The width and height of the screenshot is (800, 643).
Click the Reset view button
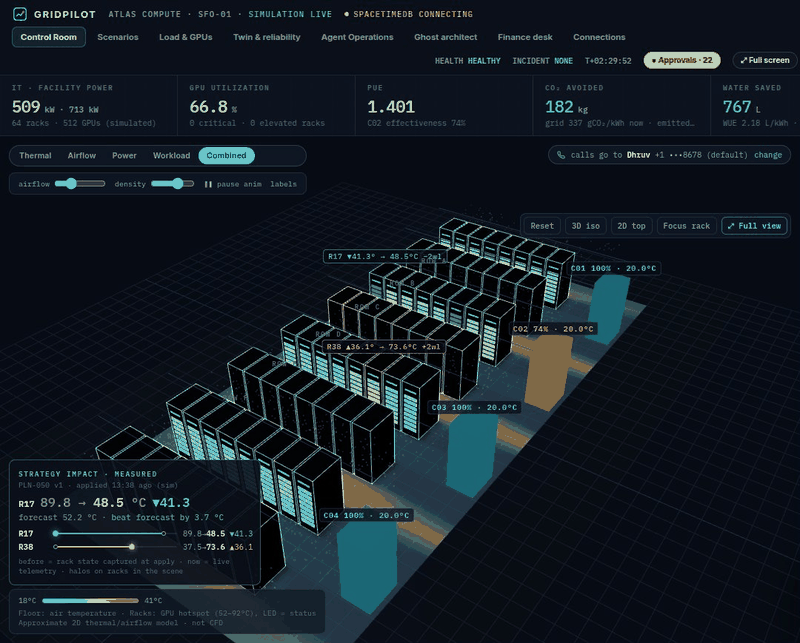[542, 226]
